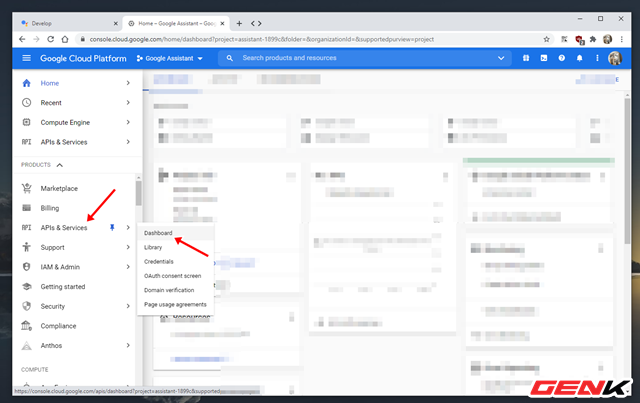Click the sidebar products scrollbar

coord(139,194)
